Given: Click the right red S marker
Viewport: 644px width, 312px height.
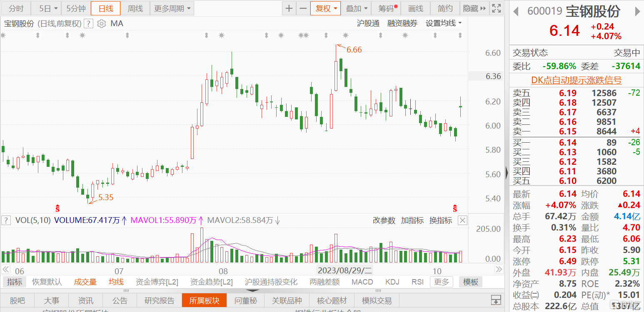Looking at the screenshot, I should (455, 208).
